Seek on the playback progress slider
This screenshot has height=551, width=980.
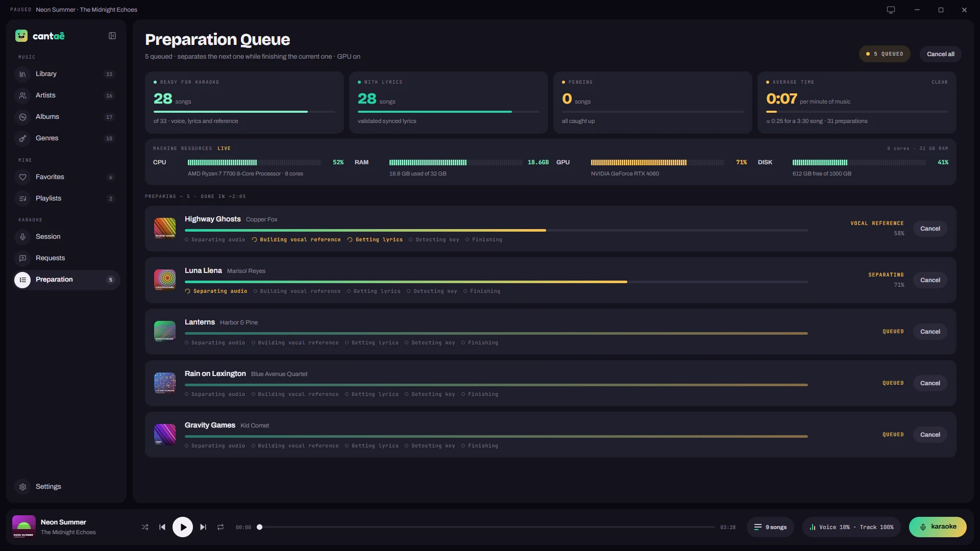click(x=487, y=527)
